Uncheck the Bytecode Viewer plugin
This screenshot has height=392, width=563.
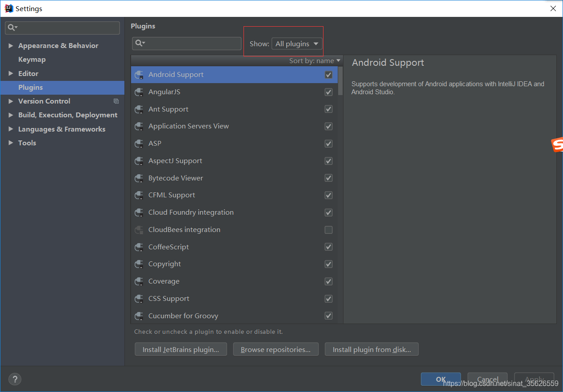pyautogui.click(x=328, y=178)
